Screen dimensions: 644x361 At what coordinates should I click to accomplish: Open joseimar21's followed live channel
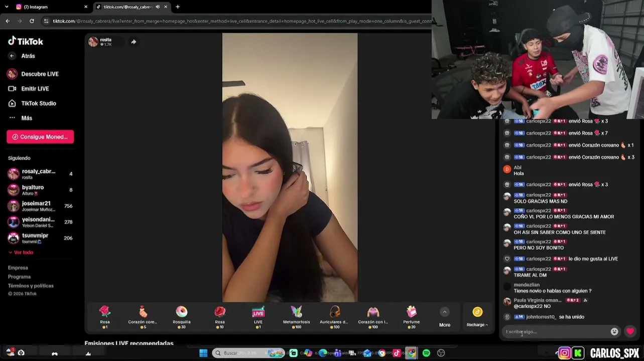[40, 206]
